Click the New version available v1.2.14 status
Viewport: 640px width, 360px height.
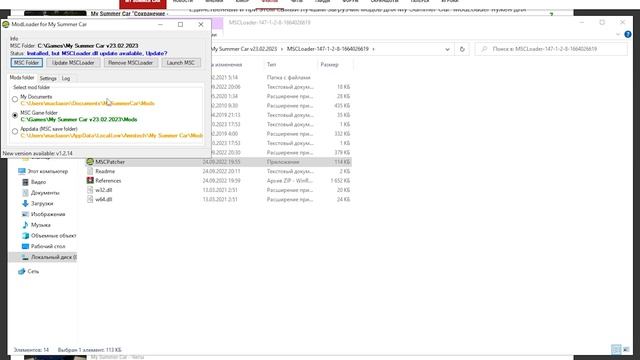(38, 153)
